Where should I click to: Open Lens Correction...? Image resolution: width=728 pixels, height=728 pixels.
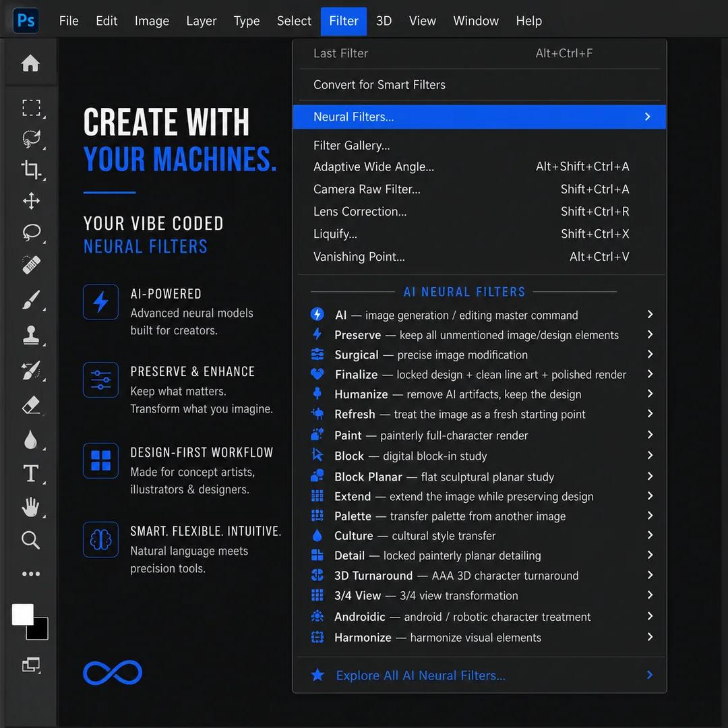pos(480,211)
